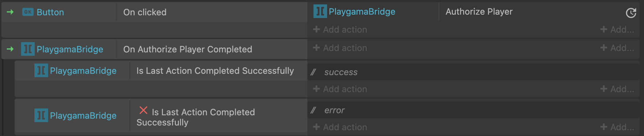Click PlaygamaBridge icon in Authorize Player action
This screenshot has width=644, height=136.
coord(320,12)
